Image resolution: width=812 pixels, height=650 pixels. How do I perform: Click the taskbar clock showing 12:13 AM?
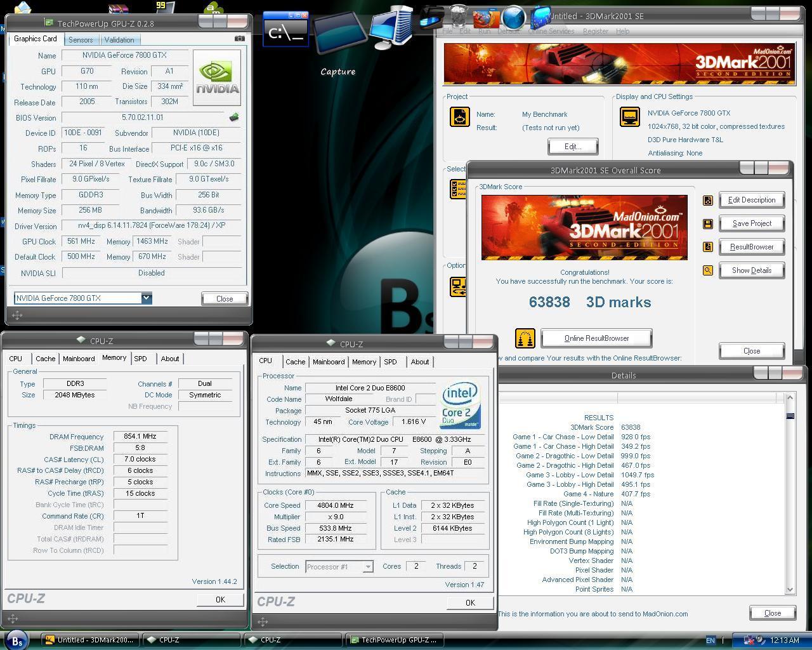point(784,640)
